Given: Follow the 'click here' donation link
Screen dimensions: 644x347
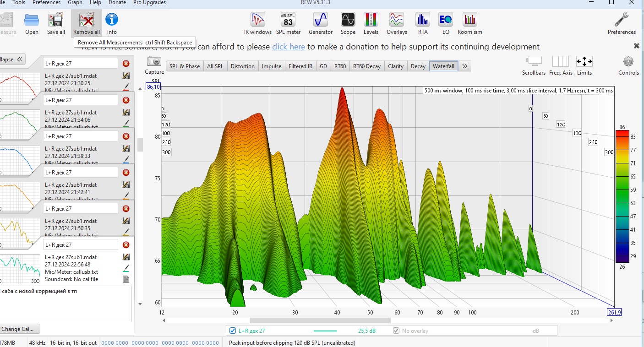Looking at the screenshot, I should (x=289, y=47).
